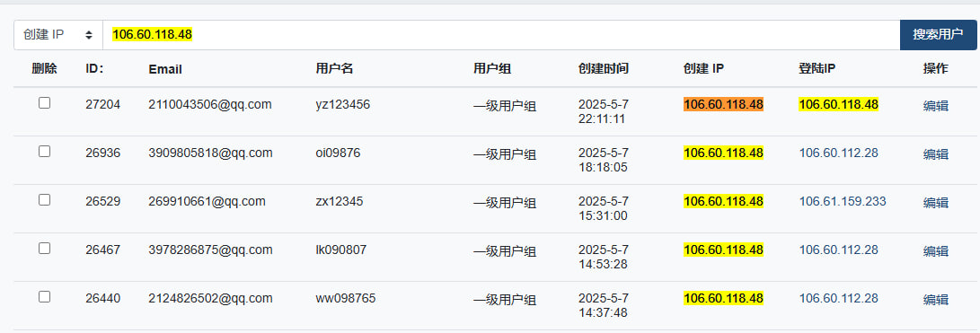
Task: Click login IP 106.60.112.28 for oi09876
Action: pos(839,153)
